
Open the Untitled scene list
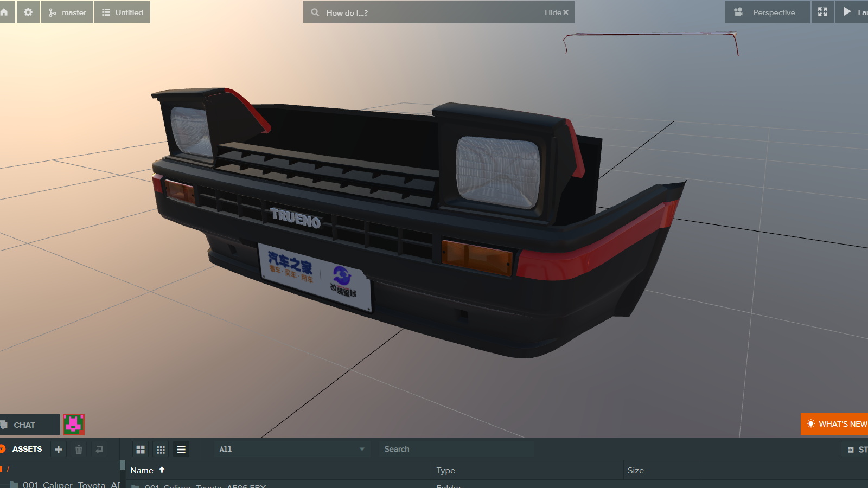coord(123,12)
